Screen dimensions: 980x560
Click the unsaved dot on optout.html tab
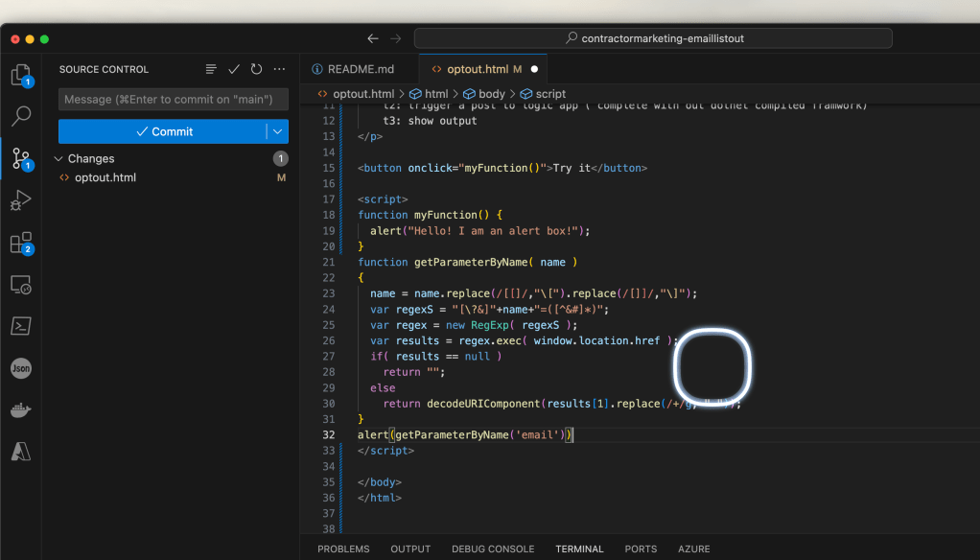[x=534, y=69]
